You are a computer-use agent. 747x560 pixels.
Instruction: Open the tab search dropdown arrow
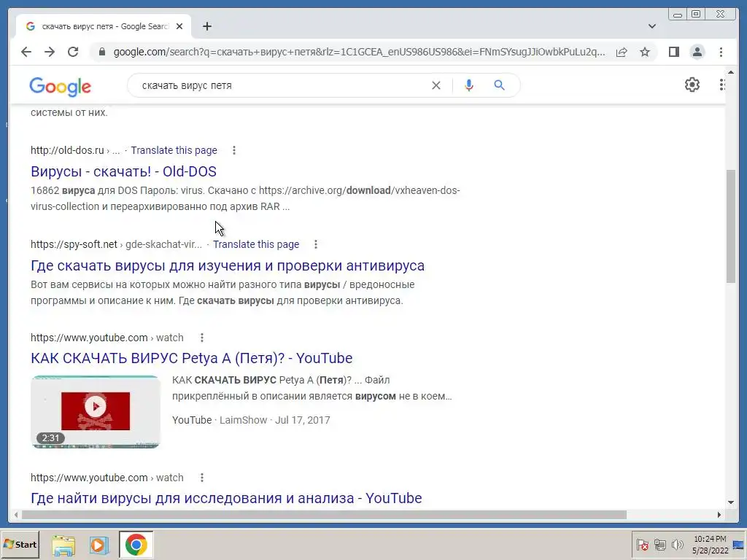[652, 26]
